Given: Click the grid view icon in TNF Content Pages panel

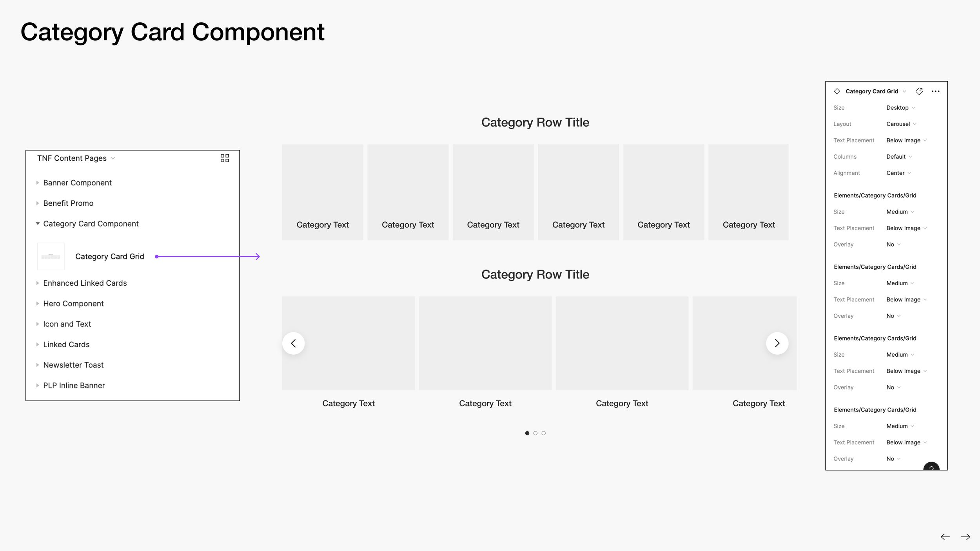Looking at the screenshot, I should [x=225, y=158].
